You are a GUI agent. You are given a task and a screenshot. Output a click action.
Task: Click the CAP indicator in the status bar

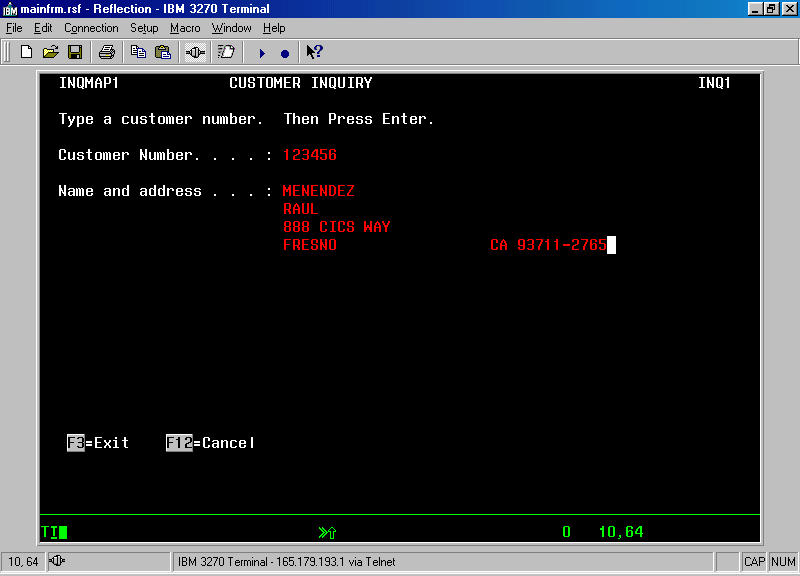[754, 562]
